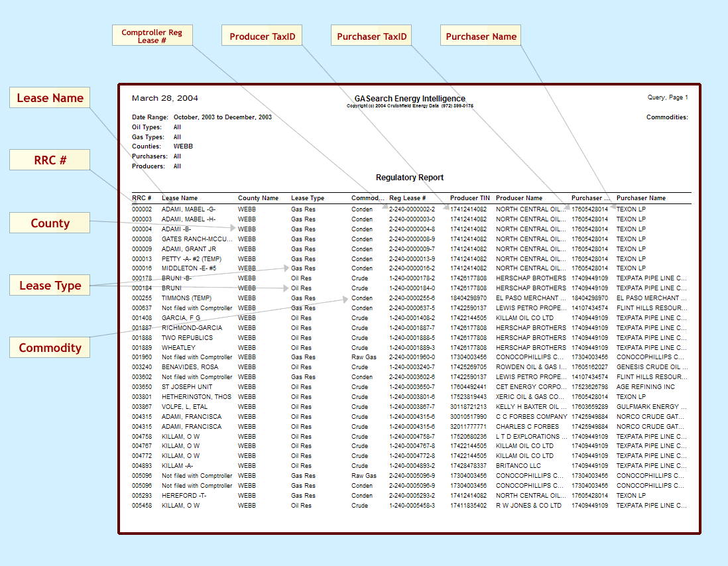The image size is (728, 566).
Task: Select the RRC # callout box
Action: tap(50, 160)
